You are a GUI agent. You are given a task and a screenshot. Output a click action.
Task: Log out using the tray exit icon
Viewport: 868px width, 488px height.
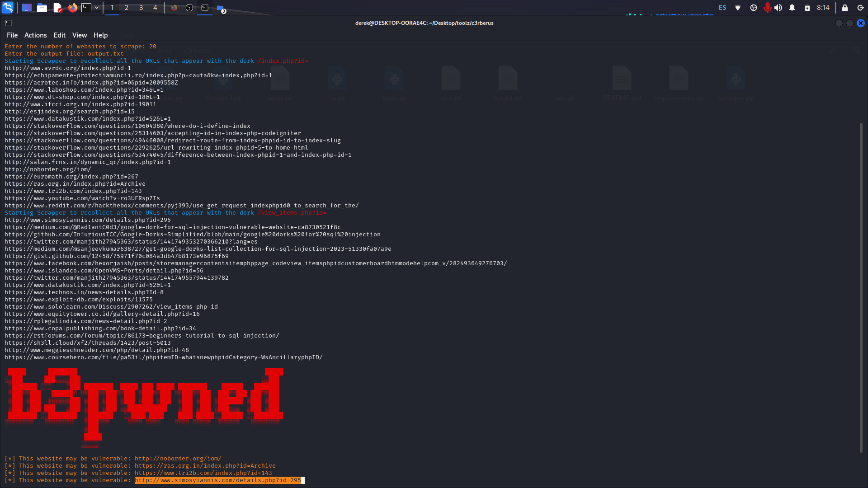click(x=860, y=8)
